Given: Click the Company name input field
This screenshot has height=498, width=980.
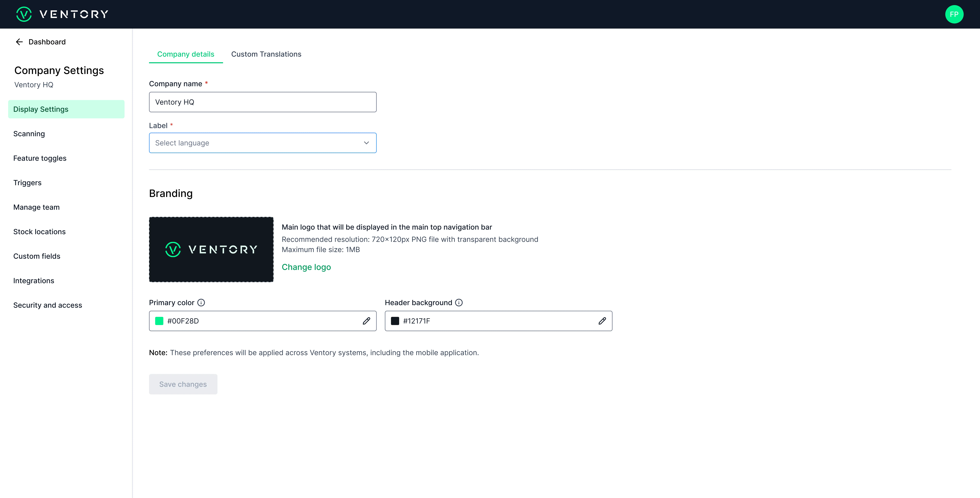Looking at the screenshot, I should point(262,102).
